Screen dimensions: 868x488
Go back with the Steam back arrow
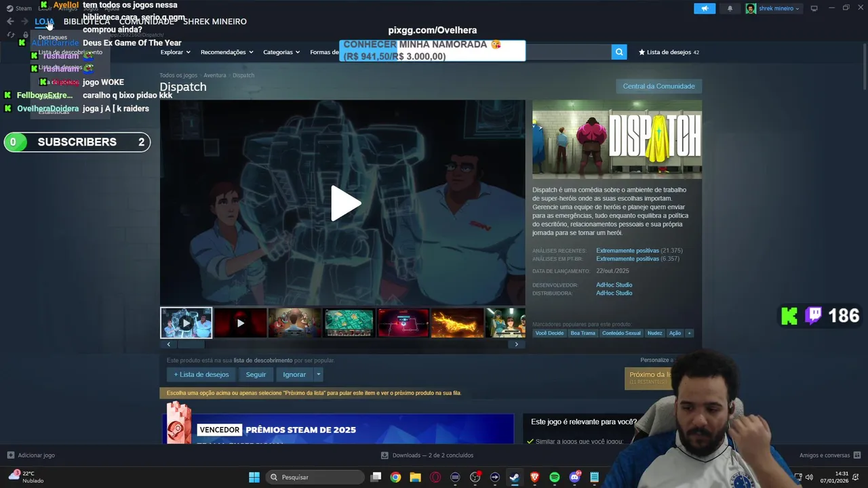point(10,22)
